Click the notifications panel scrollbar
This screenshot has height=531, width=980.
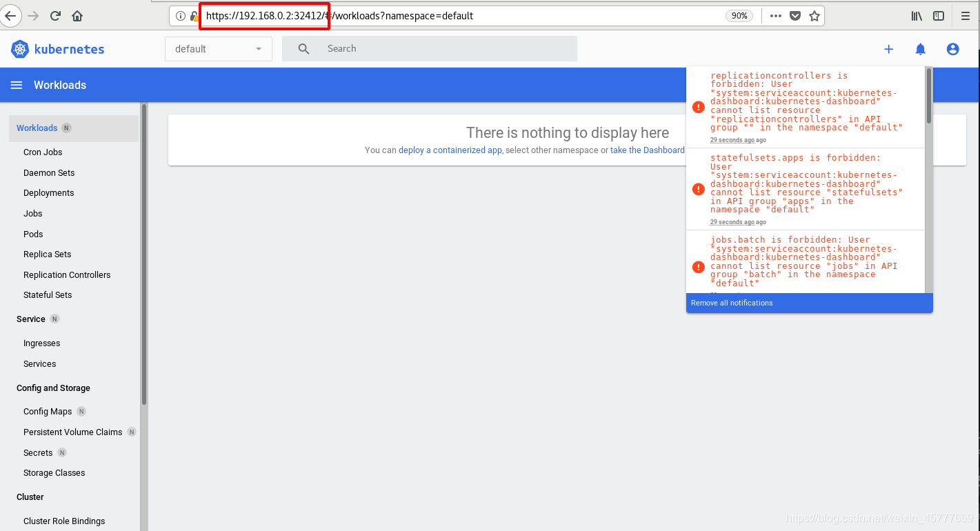(929, 96)
